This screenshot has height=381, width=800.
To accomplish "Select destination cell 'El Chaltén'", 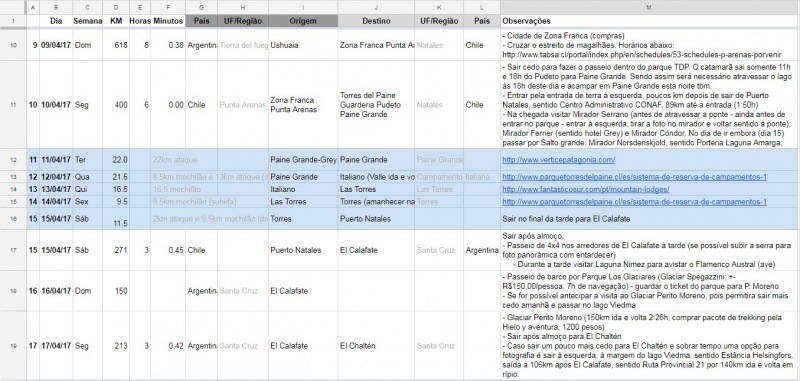I will pos(376,346).
